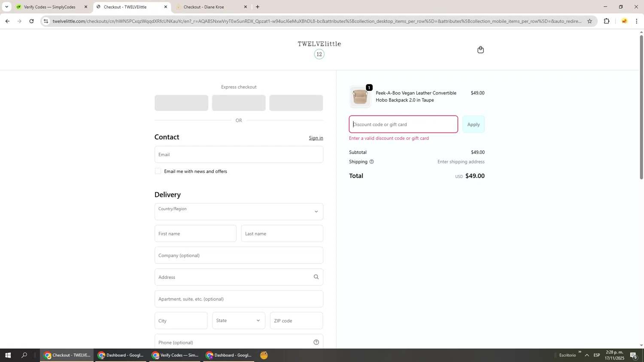
Task: Open a new browser tab
Action: pos(258,7)
